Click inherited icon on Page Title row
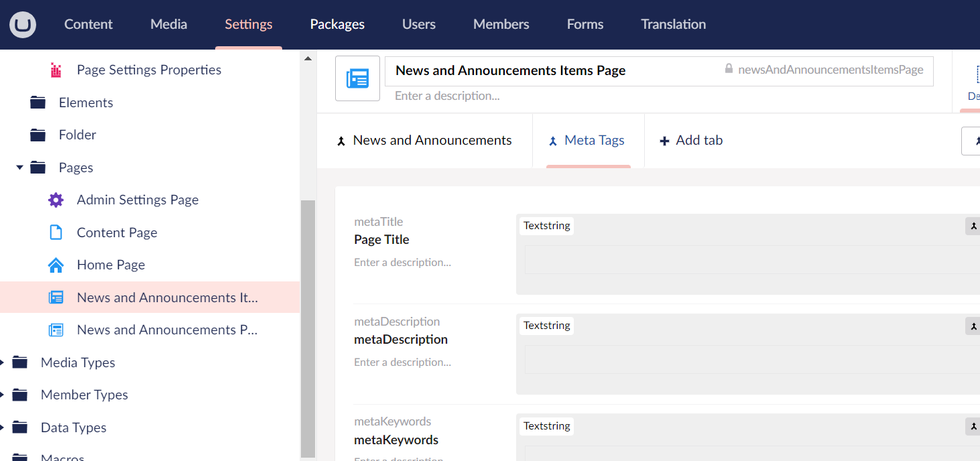This screenshot has width=980, height=461. click(x=973, y=226)
